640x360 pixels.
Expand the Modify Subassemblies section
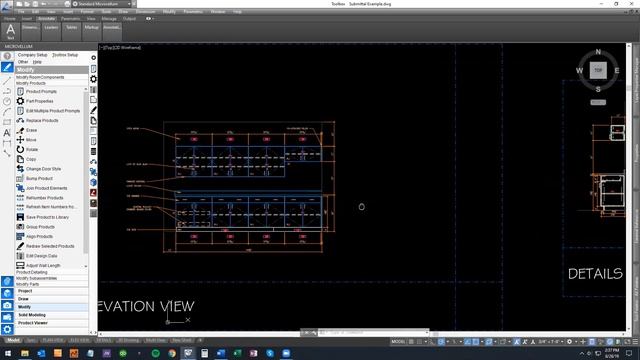click(x=51, y=278)
